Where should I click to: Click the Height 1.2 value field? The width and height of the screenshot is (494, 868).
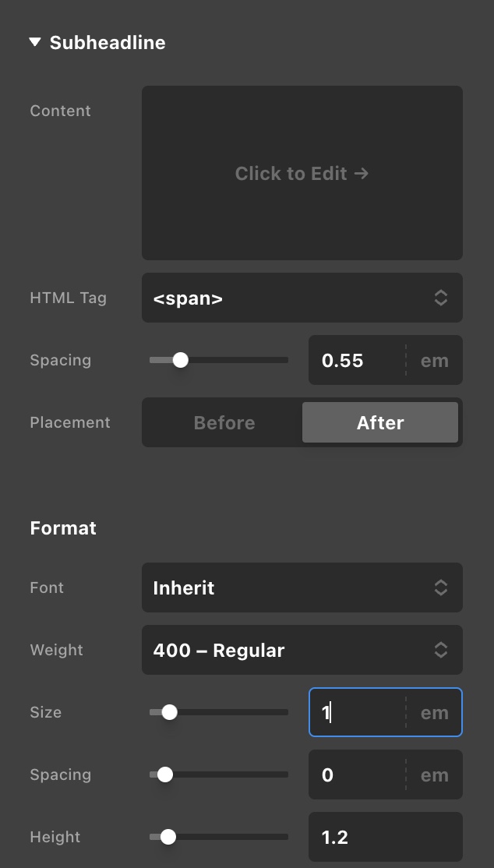point(386,837)
